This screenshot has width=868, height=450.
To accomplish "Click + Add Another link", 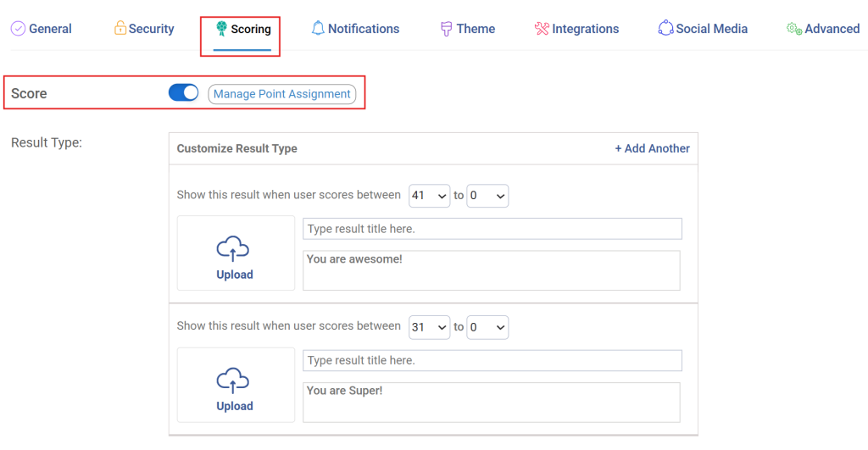I will (652, 148).
